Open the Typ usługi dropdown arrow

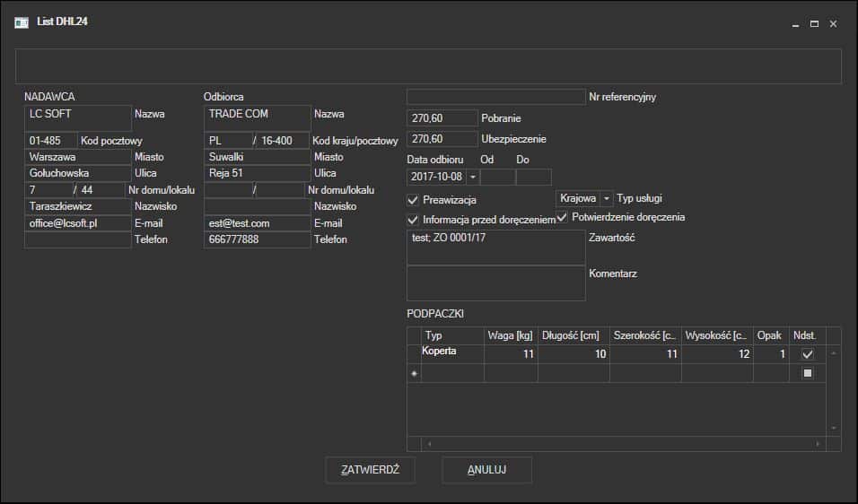coord(607,198)
